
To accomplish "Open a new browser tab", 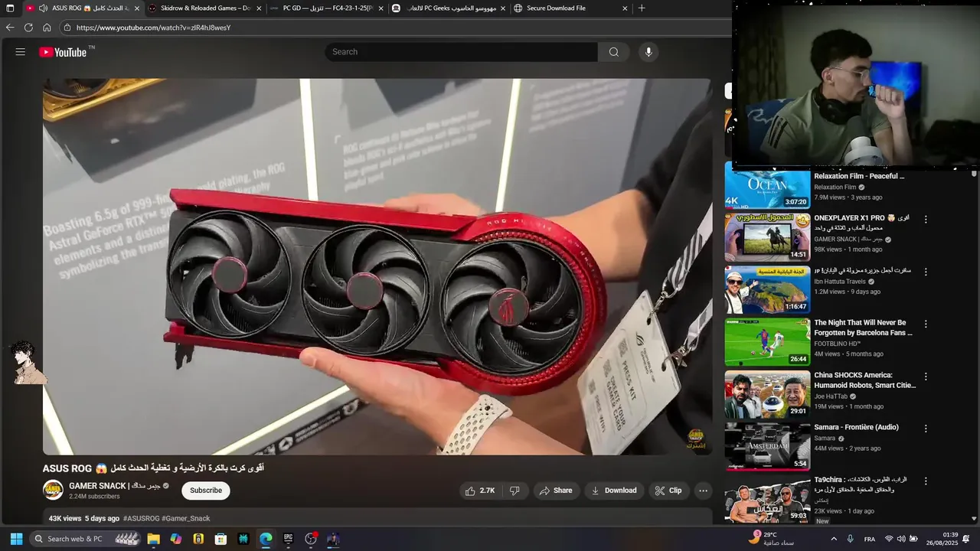I will (642, 8).
